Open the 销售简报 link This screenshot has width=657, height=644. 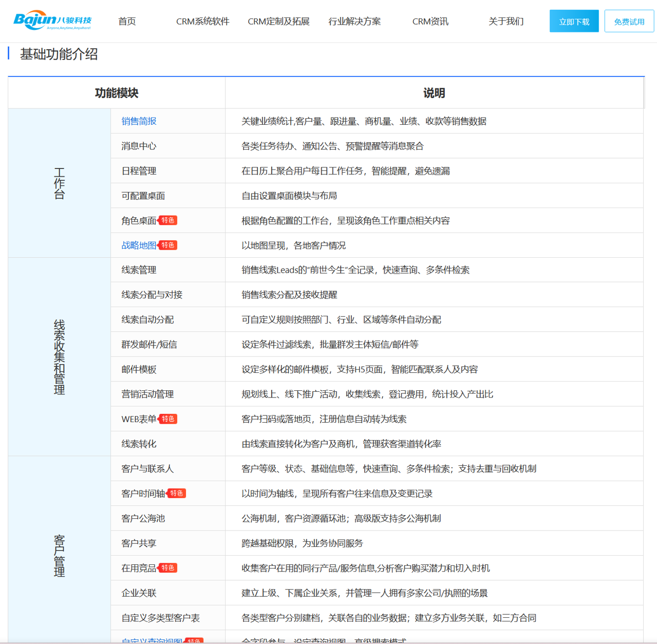139,121
